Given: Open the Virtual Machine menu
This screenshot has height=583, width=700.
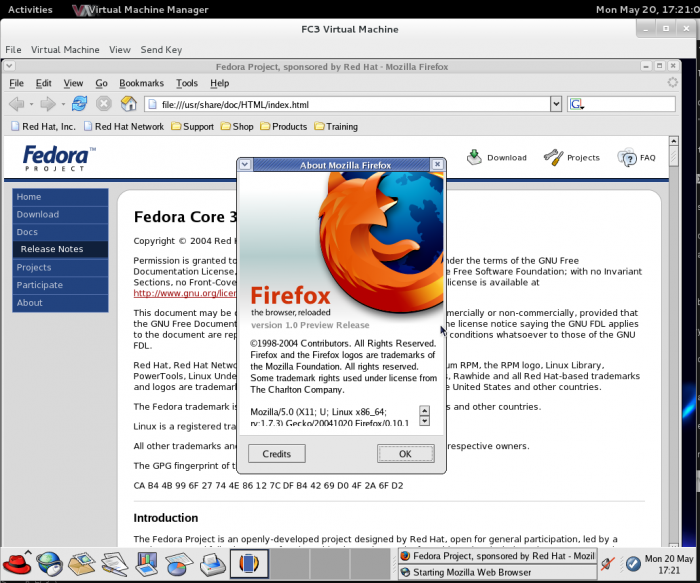Looking at the screenshot, I should coord(65,49).
